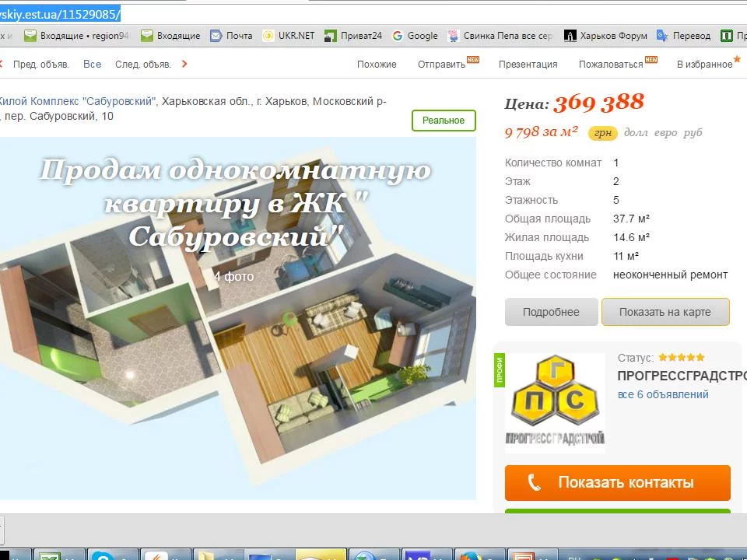Click the orange 'Показать контакты' button

[x=617, y=482]
